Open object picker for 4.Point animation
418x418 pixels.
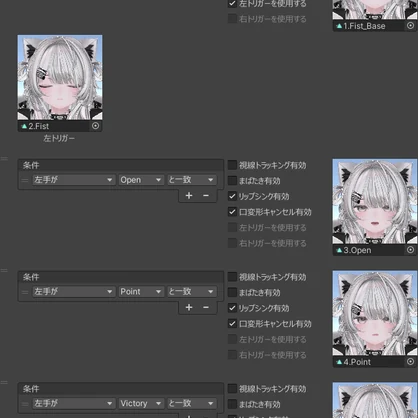coord(410,362)
